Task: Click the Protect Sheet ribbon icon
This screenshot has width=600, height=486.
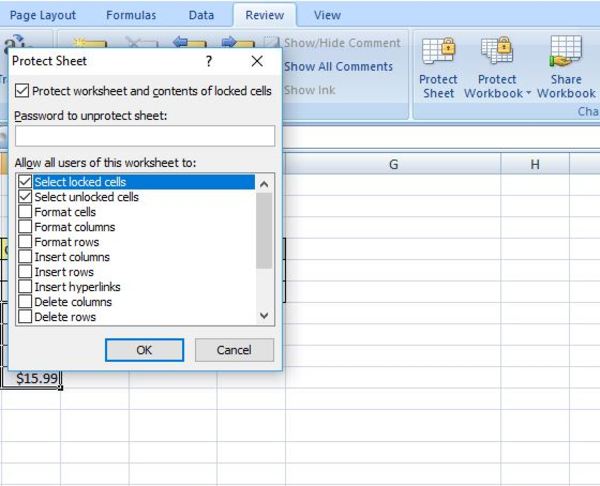Action: (x=438, y=51)
